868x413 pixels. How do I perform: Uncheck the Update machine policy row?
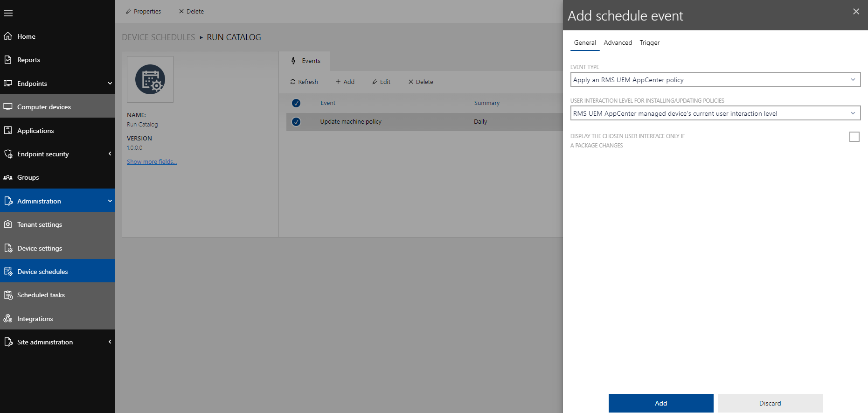(x=296, y=122)
